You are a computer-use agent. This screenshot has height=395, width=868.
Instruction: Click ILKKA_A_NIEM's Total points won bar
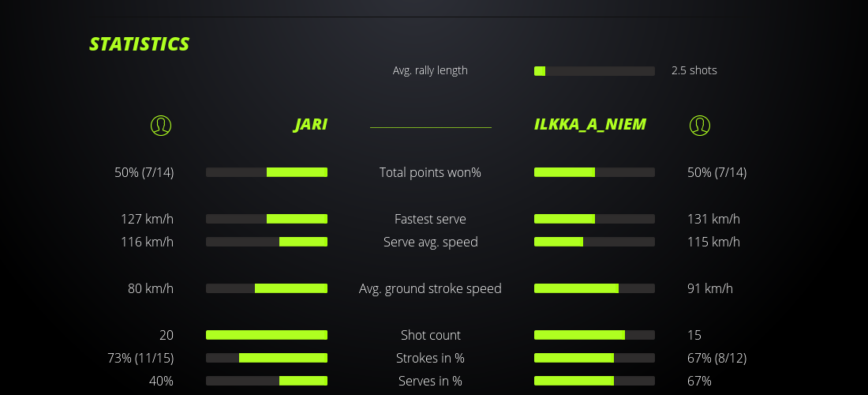click(594, 172)
